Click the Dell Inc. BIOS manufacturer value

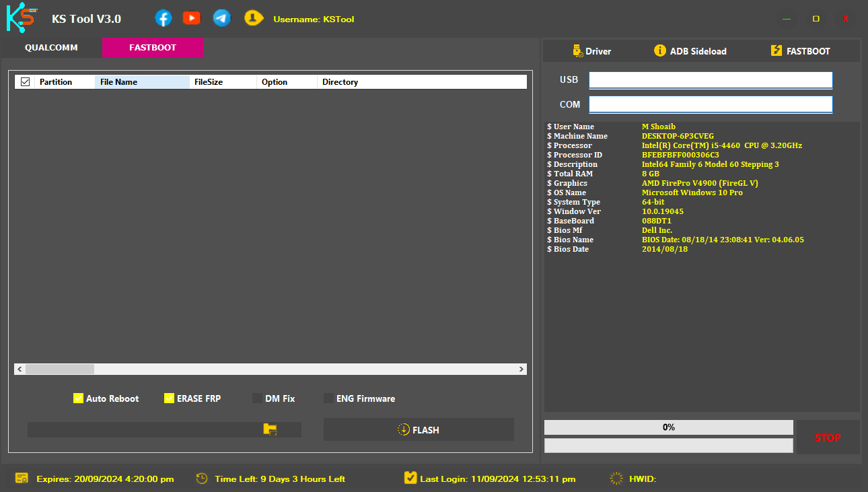tap(657, 230)
